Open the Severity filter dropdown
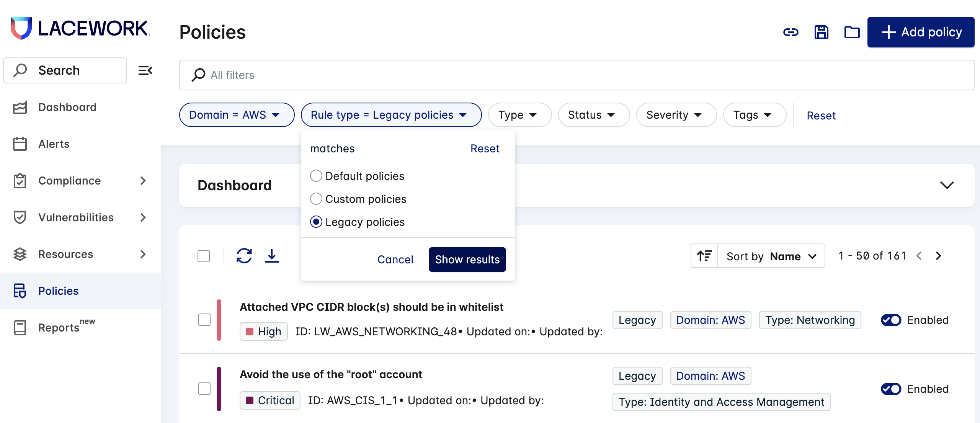980x423 pixels. 676,114
